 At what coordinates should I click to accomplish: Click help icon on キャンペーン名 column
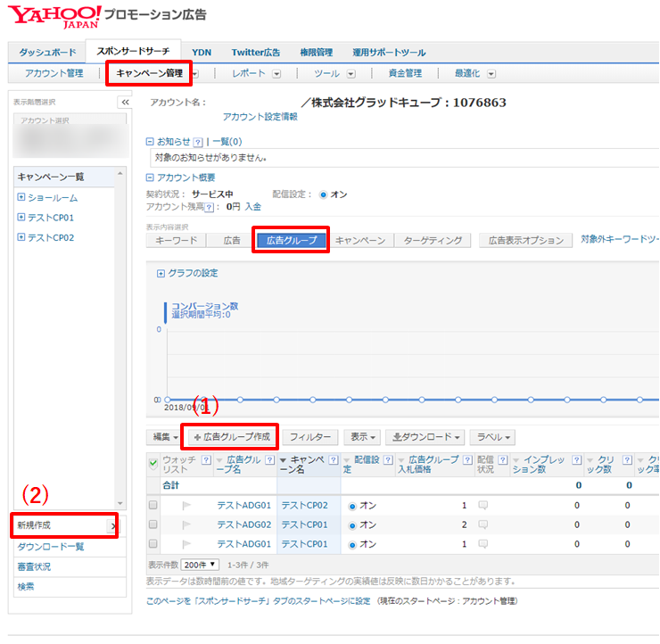(333, 460)
